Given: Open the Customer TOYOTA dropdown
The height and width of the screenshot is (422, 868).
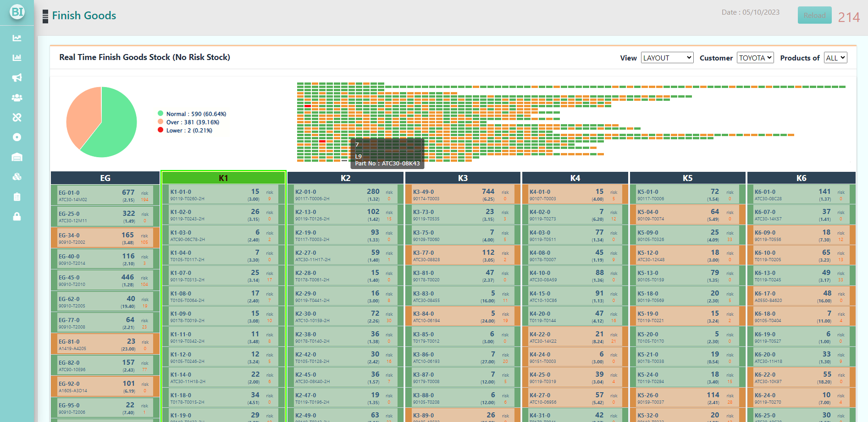Looking at the screenshot, I should point(755,58).
